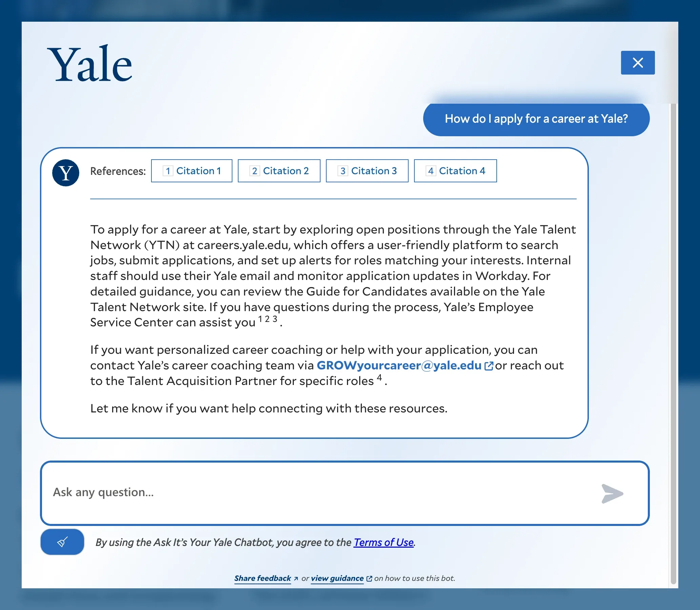This screenshot has height=610, width=700.
Task: Open Citation 4 reference
Action: coord(455,171)
